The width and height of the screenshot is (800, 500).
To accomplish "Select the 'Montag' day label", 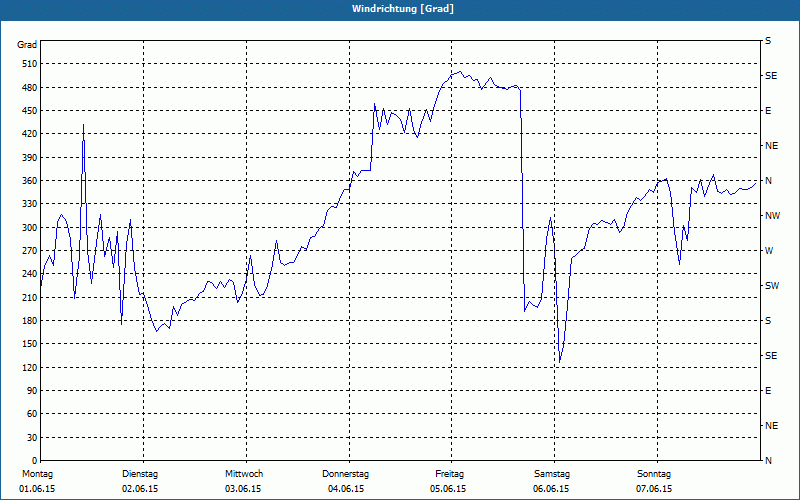I will 37,474.
